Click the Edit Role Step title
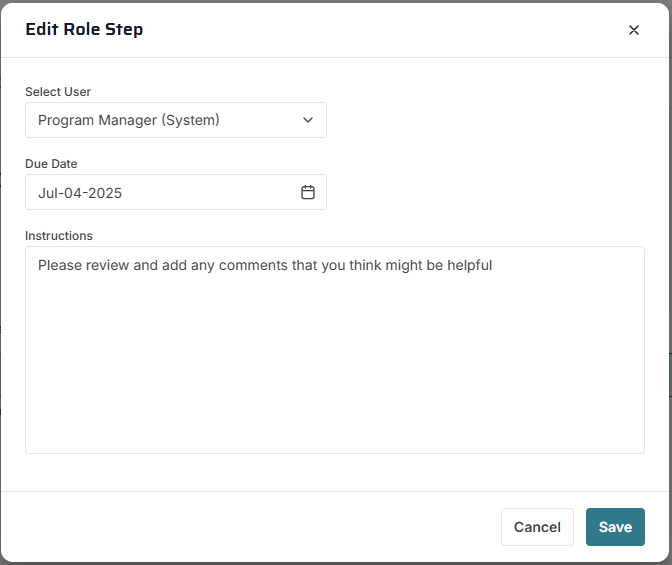The image size is (672, 565). 84,29
